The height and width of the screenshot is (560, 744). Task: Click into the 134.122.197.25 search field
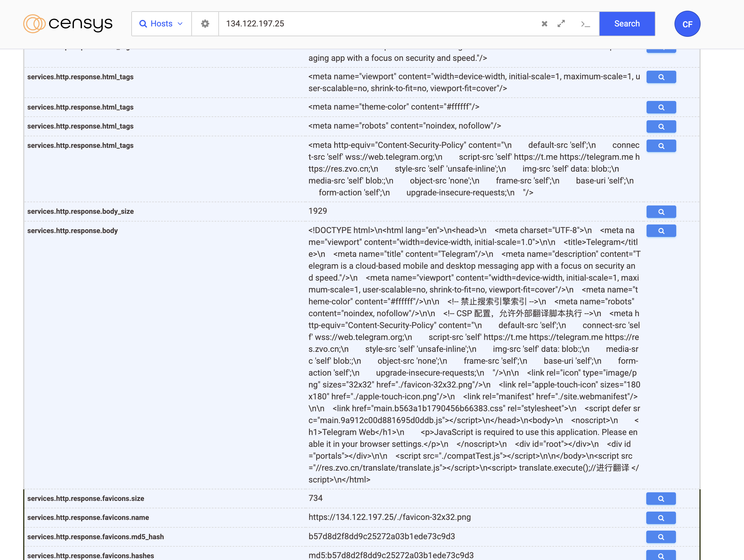point(370,23)
